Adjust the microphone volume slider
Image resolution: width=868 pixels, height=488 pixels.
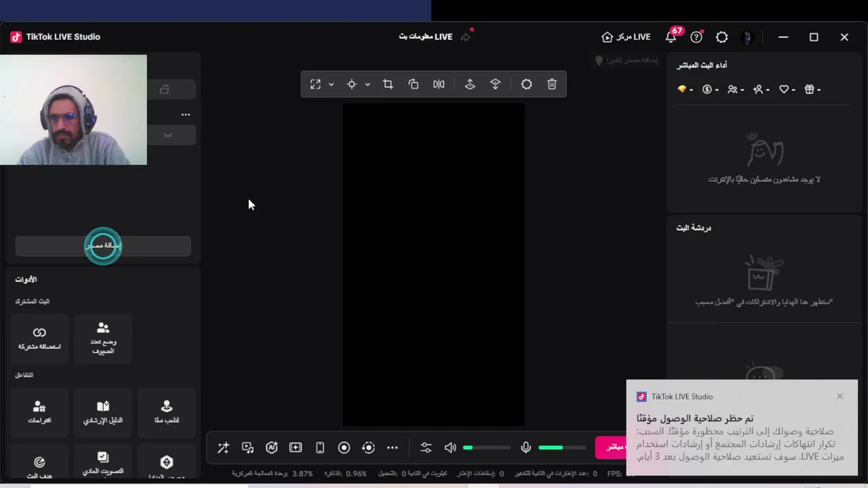[x=562, y=447]
